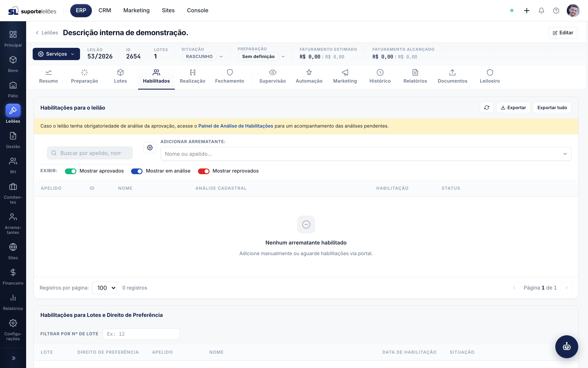Expand the Preparação Sem definição dropdown
Image resolution: width=588 pixels, height=368 pixels.
point(261,56)
